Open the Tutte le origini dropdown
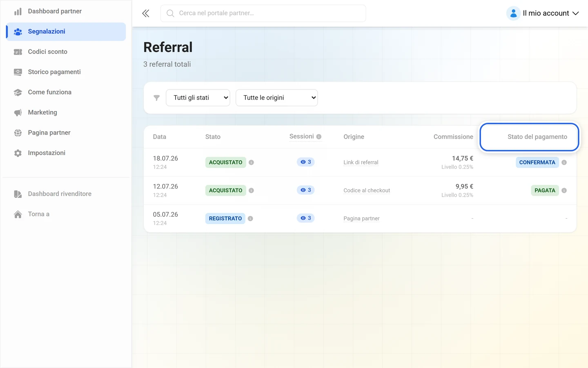 277,98
